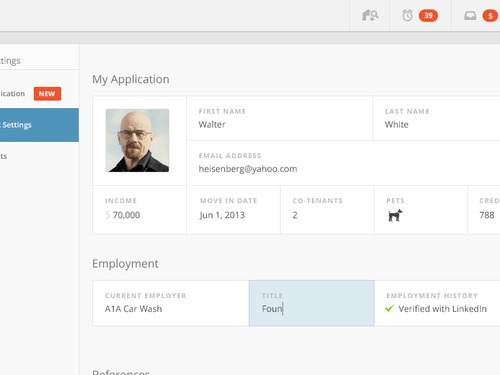The height and width of the screenshot is (375, 500).
Task: Open the inbox tray icon
Action: pos(470,16)
